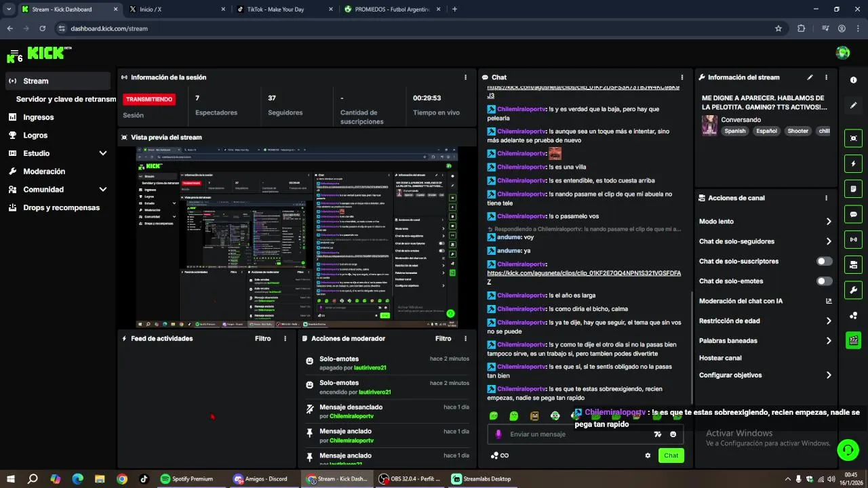Select Stream in the sidebar

click(58, 81)
